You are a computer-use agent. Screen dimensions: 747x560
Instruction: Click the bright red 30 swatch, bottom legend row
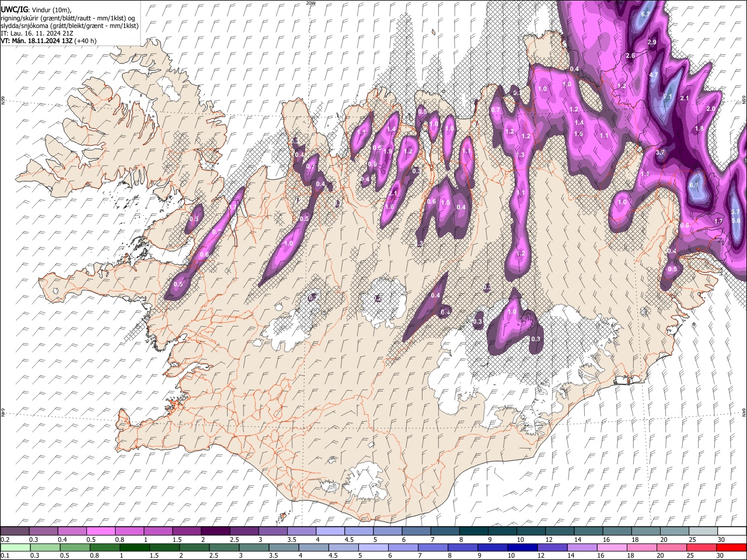pyautogui.click(x=732, y=548)
